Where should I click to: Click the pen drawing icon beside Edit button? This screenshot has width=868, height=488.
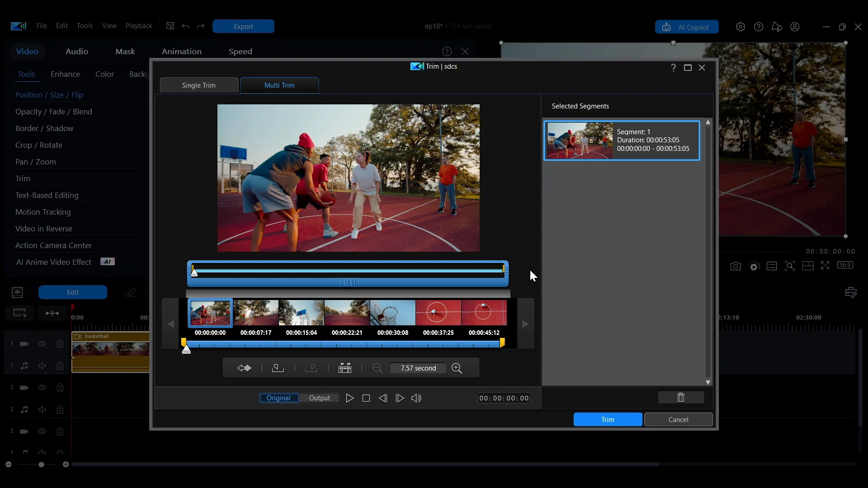coord(130,292)
